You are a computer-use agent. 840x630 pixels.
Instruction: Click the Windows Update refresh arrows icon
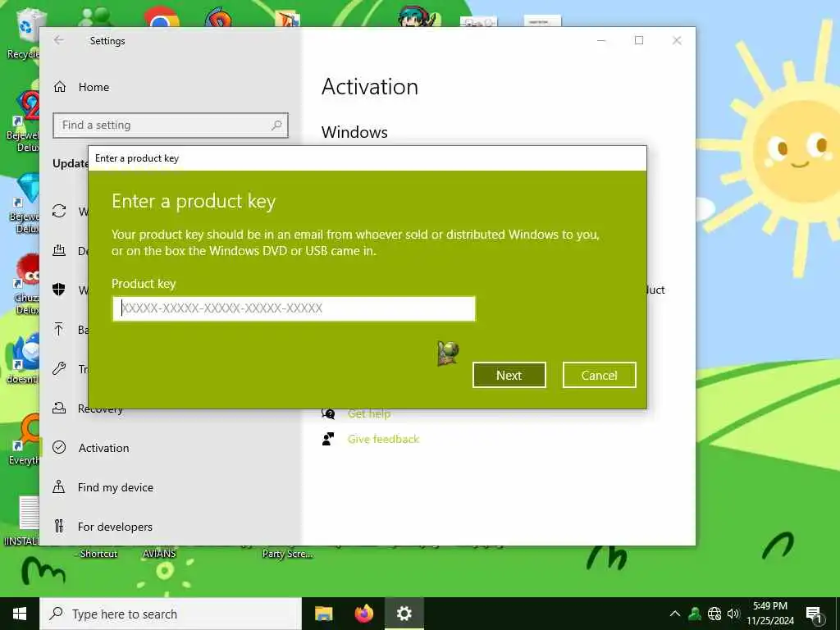pyautogui.click(x=59, y=211)
